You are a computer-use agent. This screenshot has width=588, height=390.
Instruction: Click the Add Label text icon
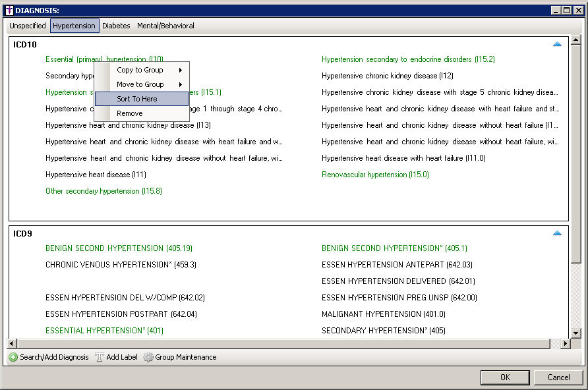[x=100, y=357]
